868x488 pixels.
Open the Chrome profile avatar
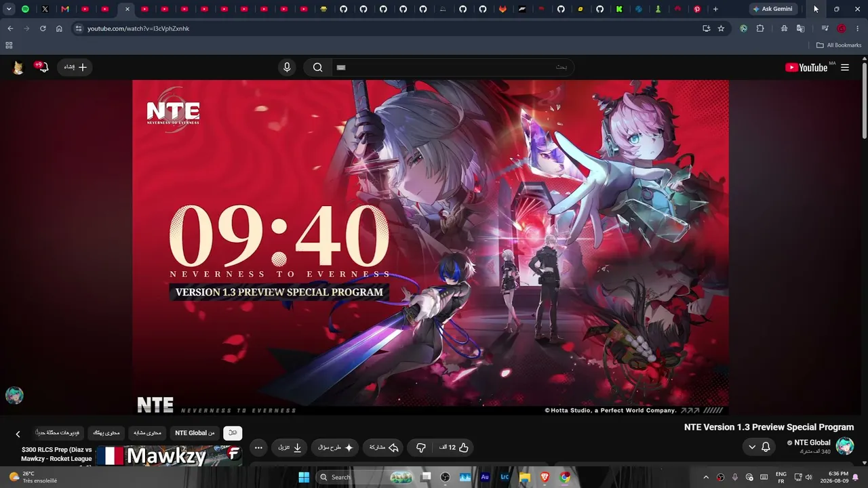click(x=842, y=28)
